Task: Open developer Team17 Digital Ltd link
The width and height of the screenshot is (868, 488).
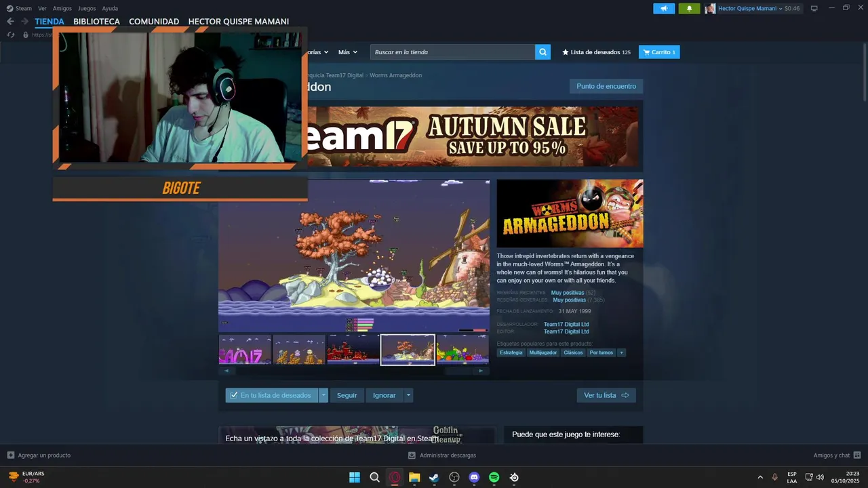Action: tap(566, 325)
